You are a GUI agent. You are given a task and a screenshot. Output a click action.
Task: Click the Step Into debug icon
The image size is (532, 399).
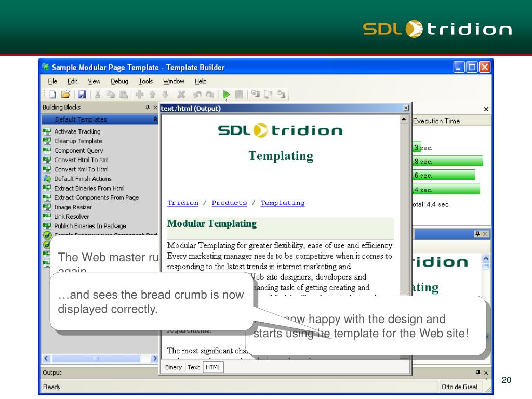pyautogui.click(x=255, y=95)
